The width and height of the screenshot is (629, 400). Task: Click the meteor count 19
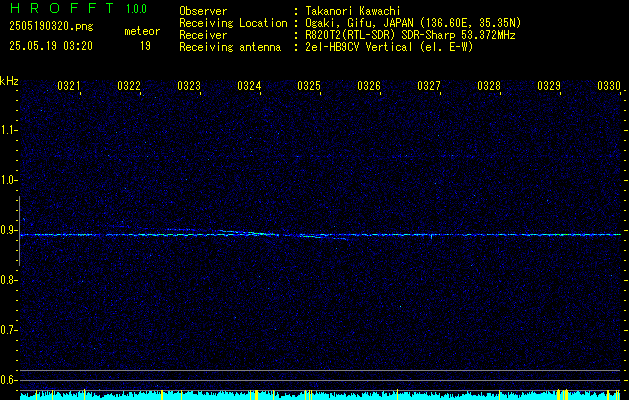coord(145,46)
